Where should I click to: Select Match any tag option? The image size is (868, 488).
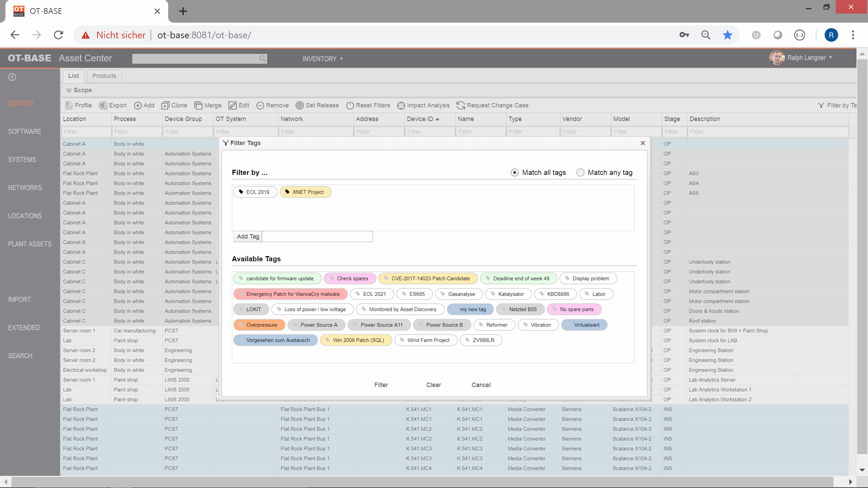[x=580, y=172]
